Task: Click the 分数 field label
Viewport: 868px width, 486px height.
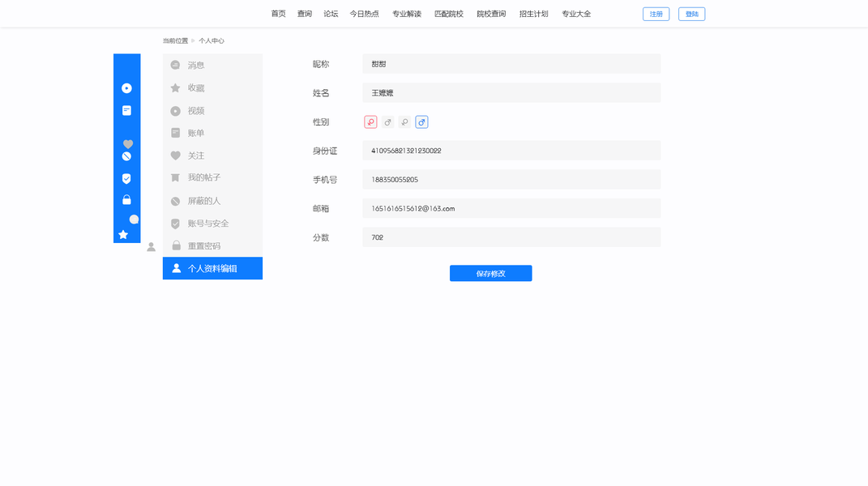Action: click(321, 237)
